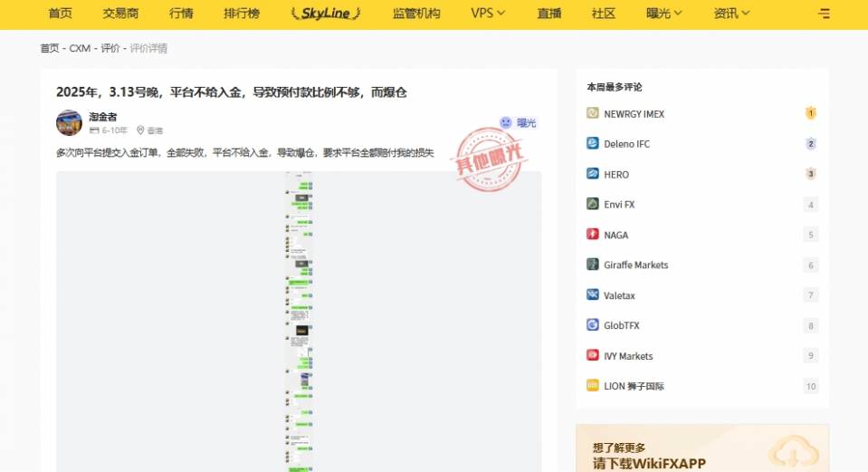Click the sad-face 曝光 tag icon
This screenshot has height=472, width=868.
point(505,122)
